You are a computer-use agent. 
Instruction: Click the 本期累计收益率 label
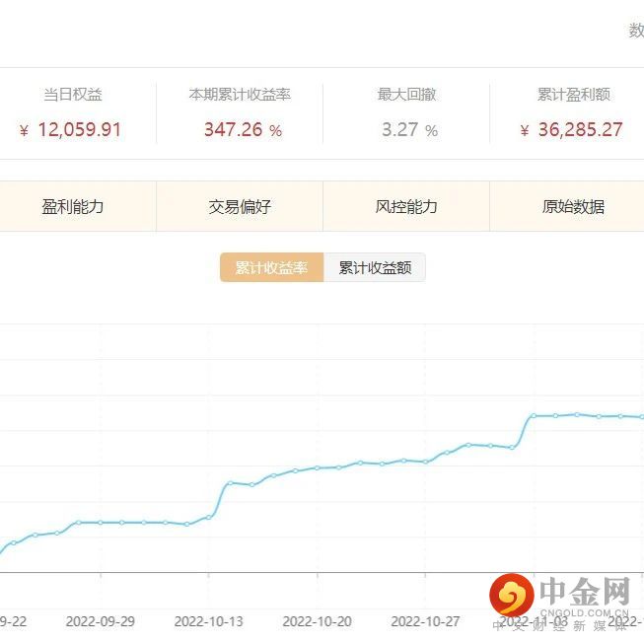point(240,95)
